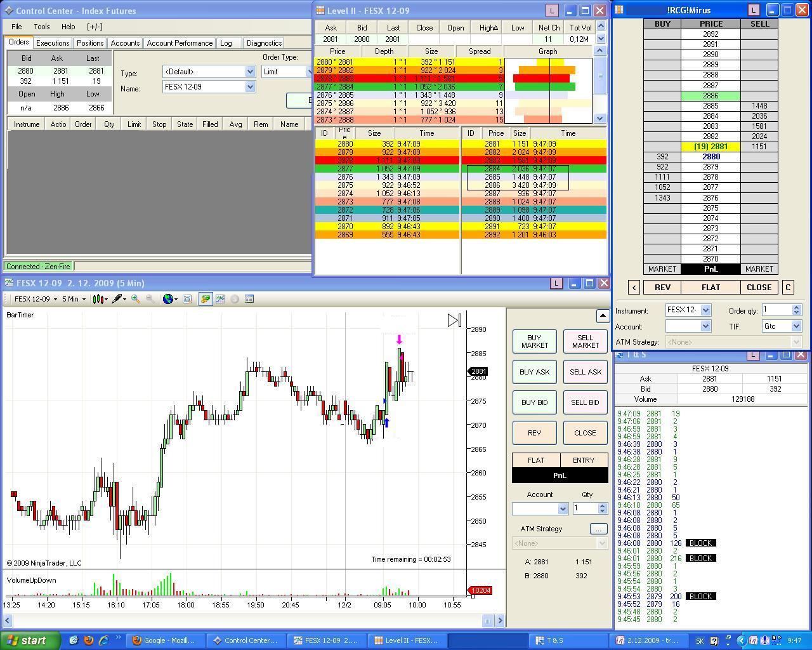This screenshot has width=812, height=650.
Task: Open the File menu in Control Center
Action: [x=16, y=27]
